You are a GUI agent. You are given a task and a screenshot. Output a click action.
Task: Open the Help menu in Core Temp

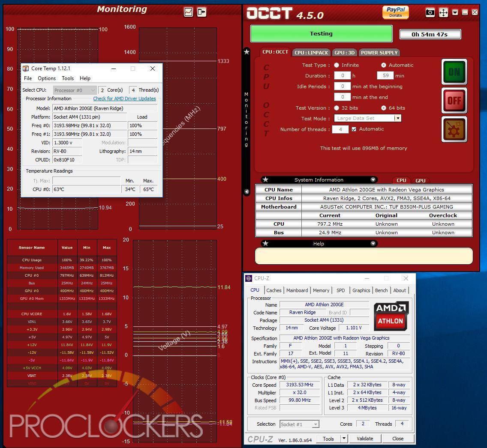click(85, 78)
